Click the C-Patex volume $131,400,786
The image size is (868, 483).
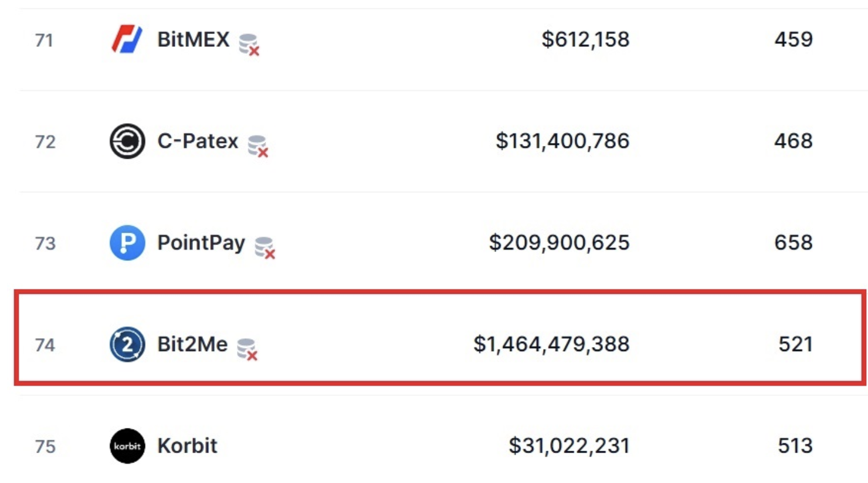pyautogui.click(x=562, y=141)
